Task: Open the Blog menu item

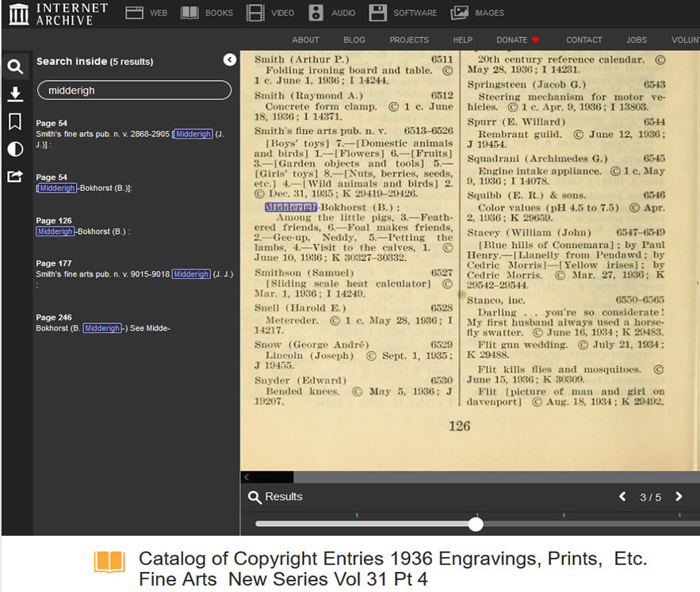Action: (354, 40)
